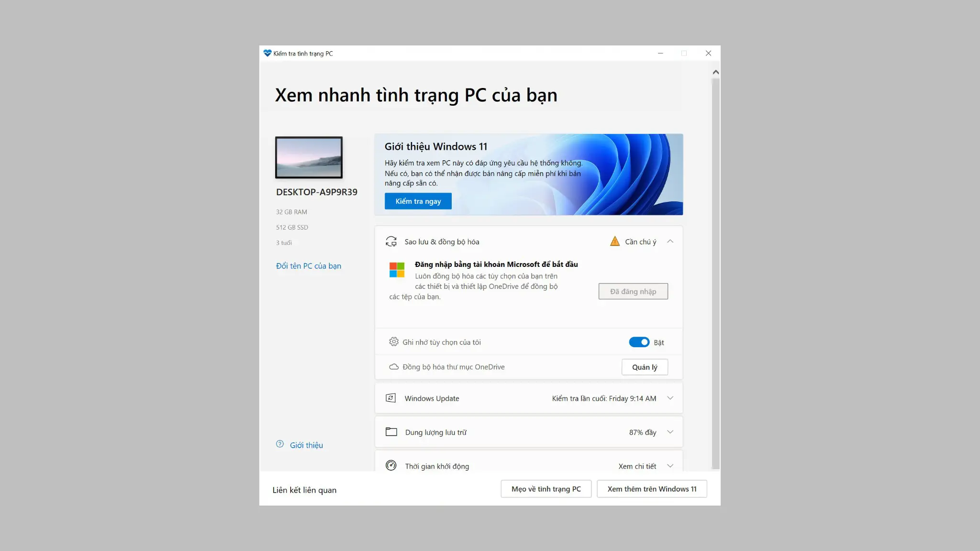Click the orange warning triangle icon
The width and height of the screenshot is (980, 551).
click(x=615, y=241)
